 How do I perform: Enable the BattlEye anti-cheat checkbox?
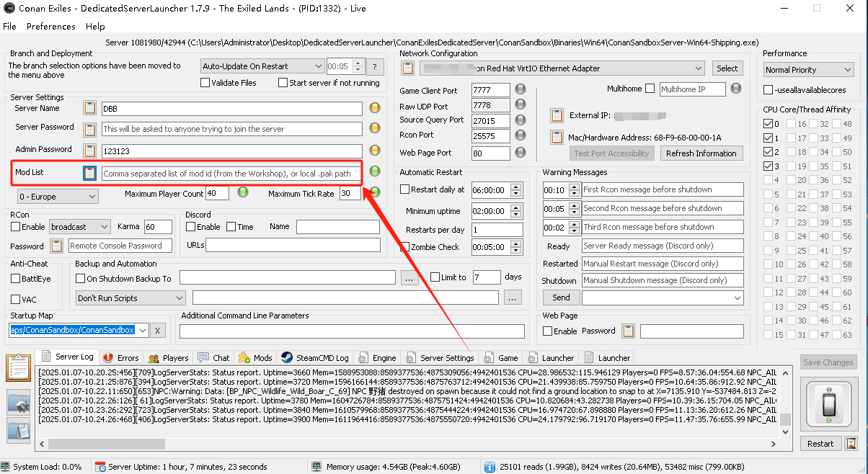coord(16,278)
